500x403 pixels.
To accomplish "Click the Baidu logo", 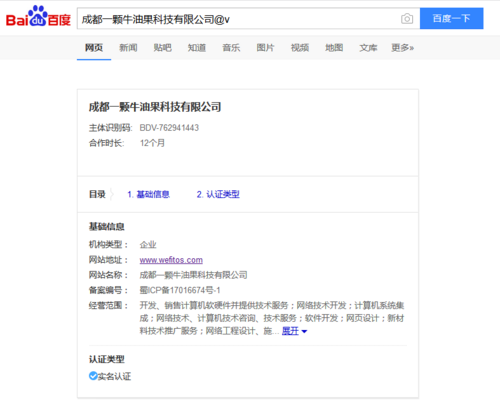I will pyautogui.click(x=38, y=17).
